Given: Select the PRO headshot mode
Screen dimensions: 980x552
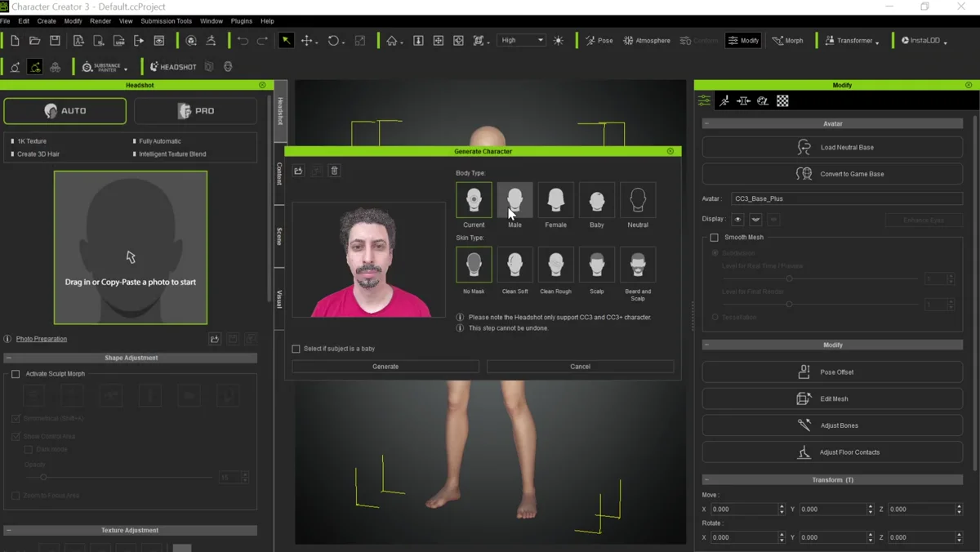Looking at the screenshot, I should [x=196, y=111].
